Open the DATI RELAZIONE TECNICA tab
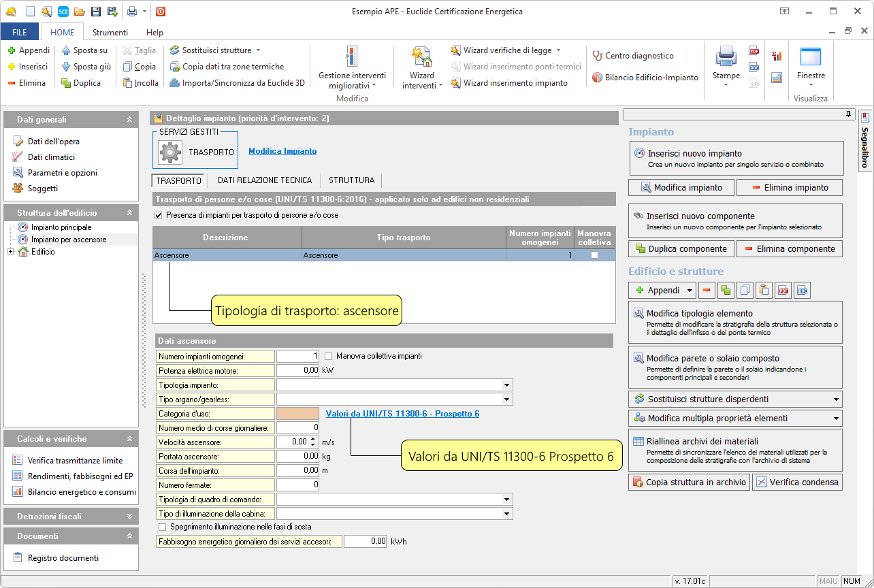The width and height of the screenshot is (874, 588). click(x=265, y=180)
